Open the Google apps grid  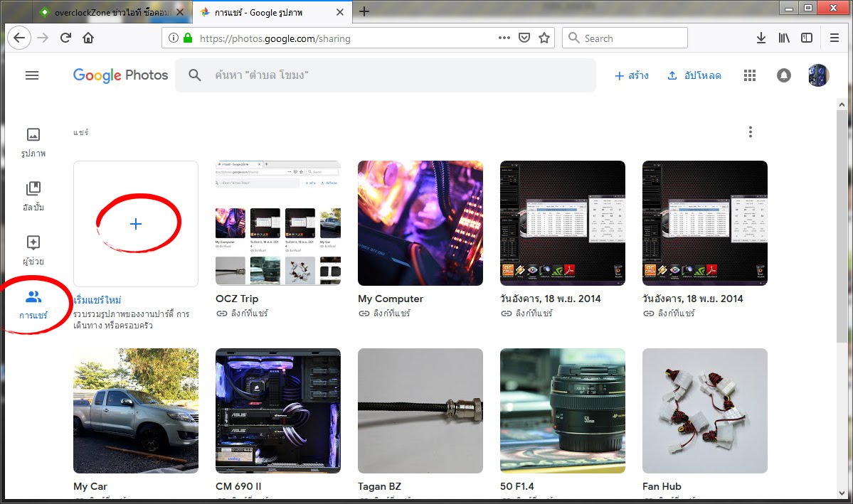tap(749, 75)
